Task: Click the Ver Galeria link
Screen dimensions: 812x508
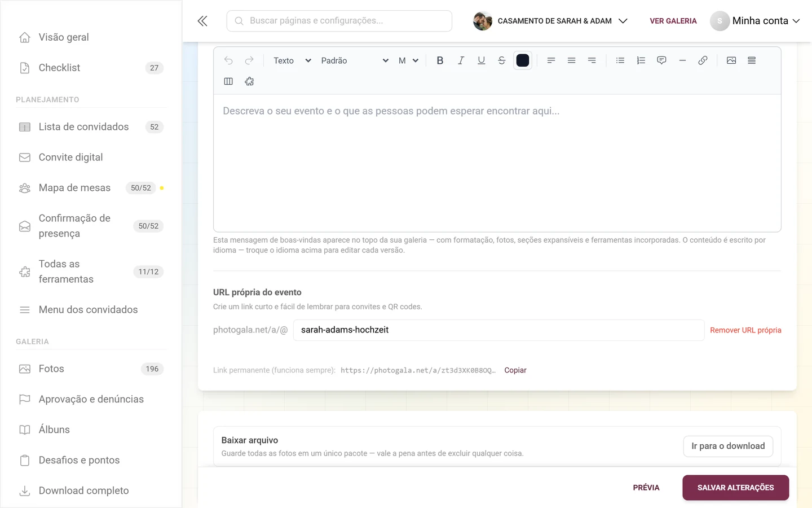Action: click(673, 21)
